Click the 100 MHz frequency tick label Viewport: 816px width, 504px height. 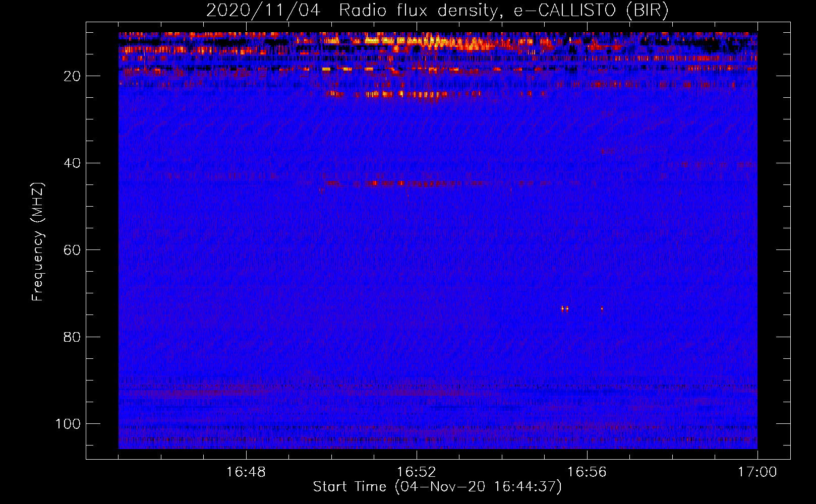click(x=68, y=424)
